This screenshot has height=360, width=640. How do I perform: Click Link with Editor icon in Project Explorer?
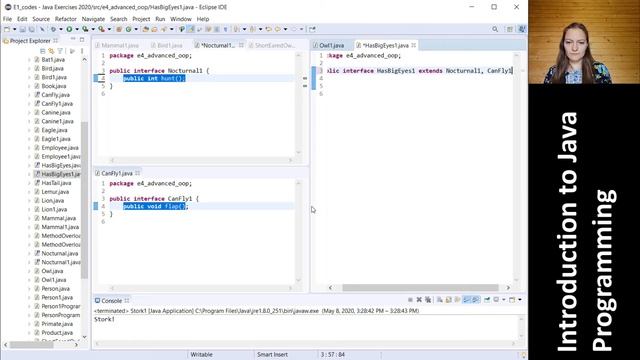(x=51, y=51)
